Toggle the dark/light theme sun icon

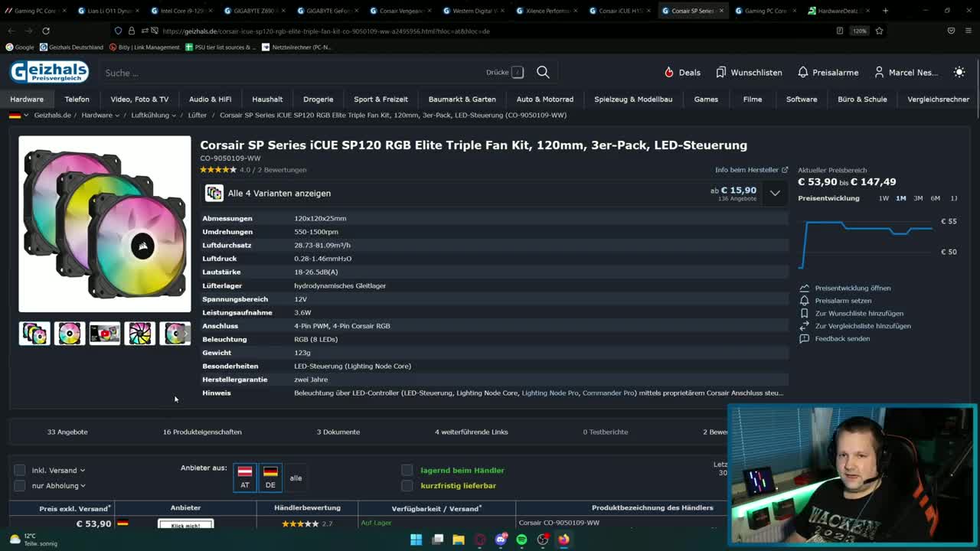coord(959,72)
